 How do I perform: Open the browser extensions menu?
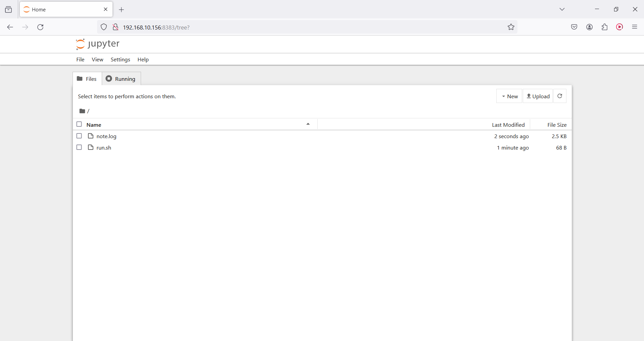[605, 27]
